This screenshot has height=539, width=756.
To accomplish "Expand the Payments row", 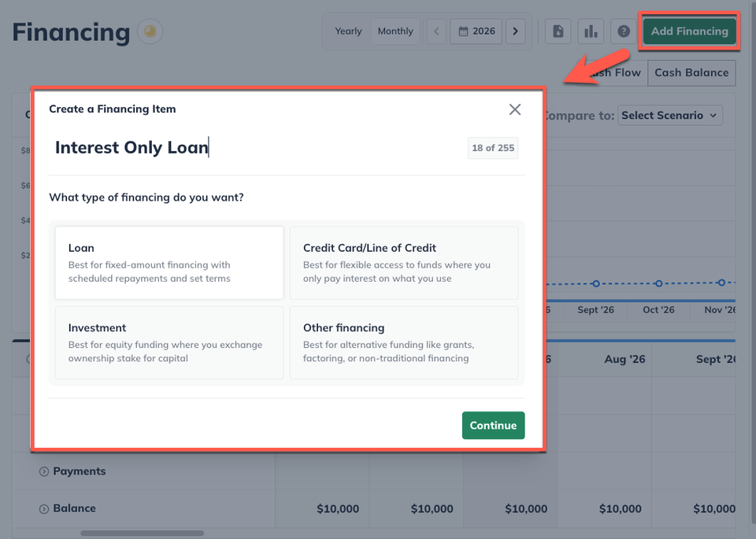I will (44, 471).
